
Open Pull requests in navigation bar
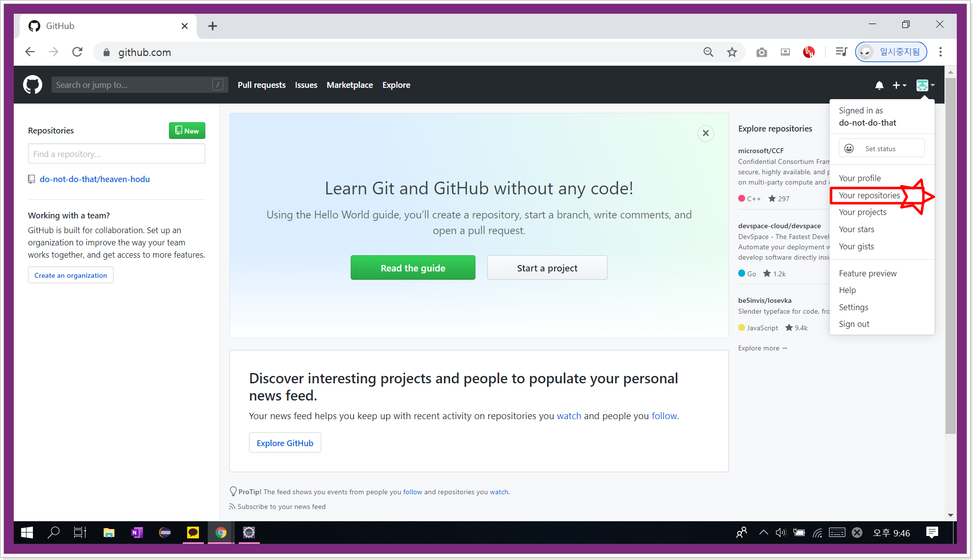pyautogui.click(x=261, y=85)
